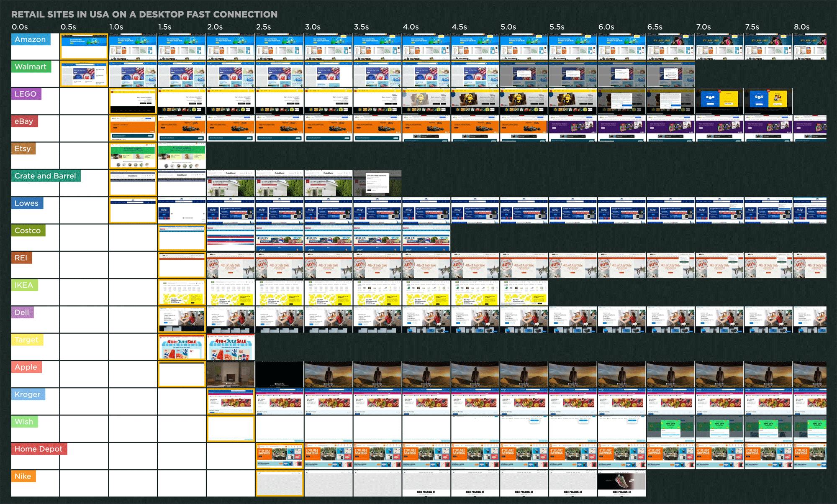Viewport: 837px width, 504px height.
Task: Open Apple's highlighted blank 1.5s frame
Action: [x=182, y=374]
